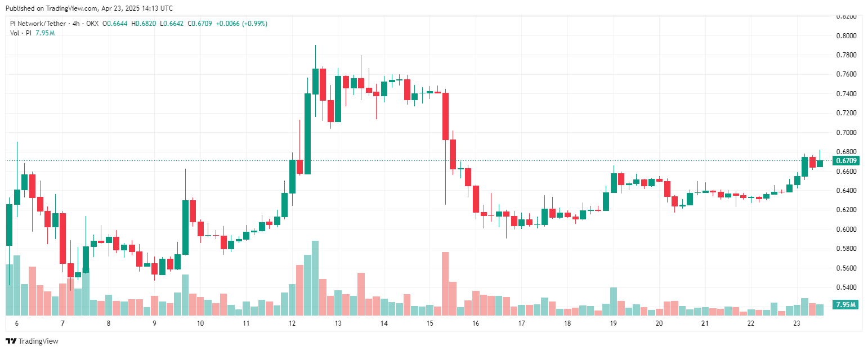Click the 4h interval label in legend
The height and width of the screenshot is (351, 868).
pos(74,24)
